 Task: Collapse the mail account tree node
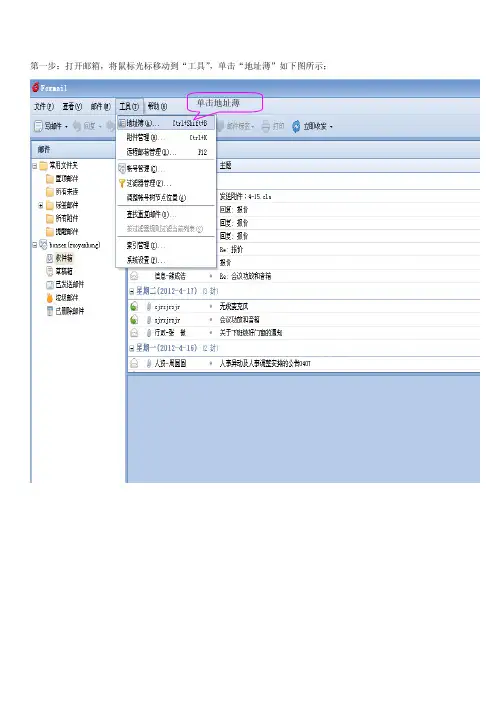point(34,245)
